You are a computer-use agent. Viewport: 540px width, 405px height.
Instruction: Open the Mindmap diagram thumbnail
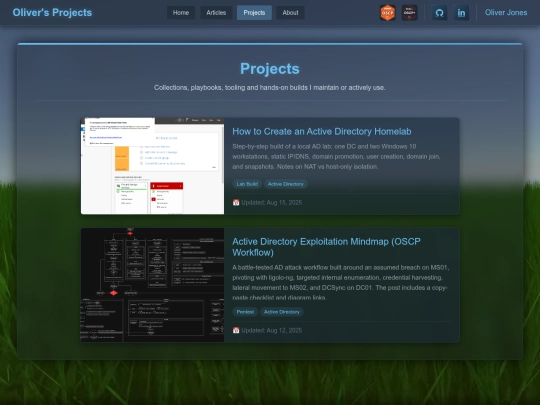(152, 285)
